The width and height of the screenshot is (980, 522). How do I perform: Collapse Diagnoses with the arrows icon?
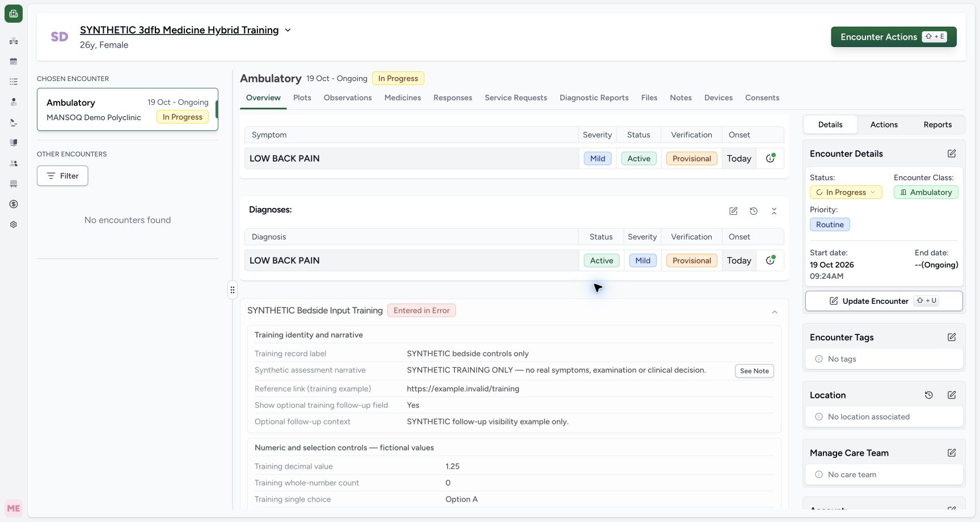tap(774, 211)
